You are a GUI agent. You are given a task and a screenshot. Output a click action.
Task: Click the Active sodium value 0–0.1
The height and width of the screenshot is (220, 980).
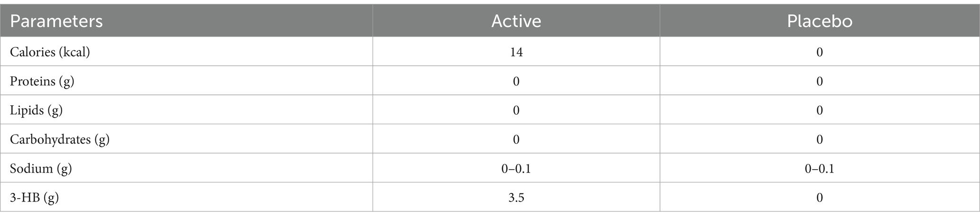516,169
